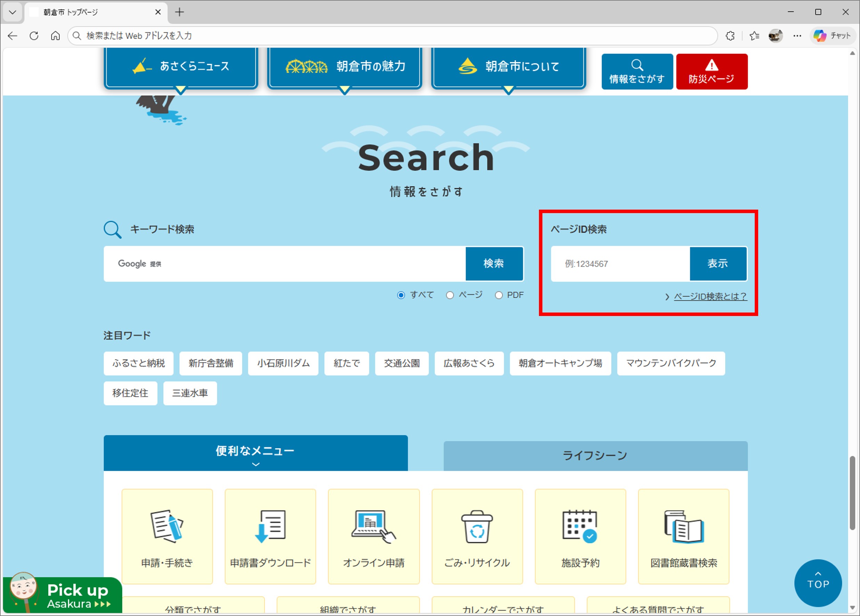Click the browser home icon
The image size is (860, 616).
[x=55, y=36]
